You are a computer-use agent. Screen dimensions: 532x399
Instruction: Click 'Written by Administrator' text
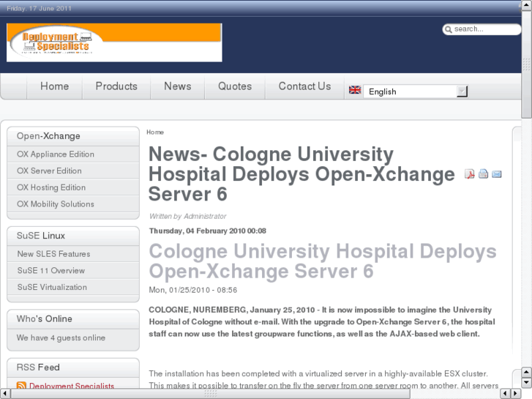click(x=187, y=216)
